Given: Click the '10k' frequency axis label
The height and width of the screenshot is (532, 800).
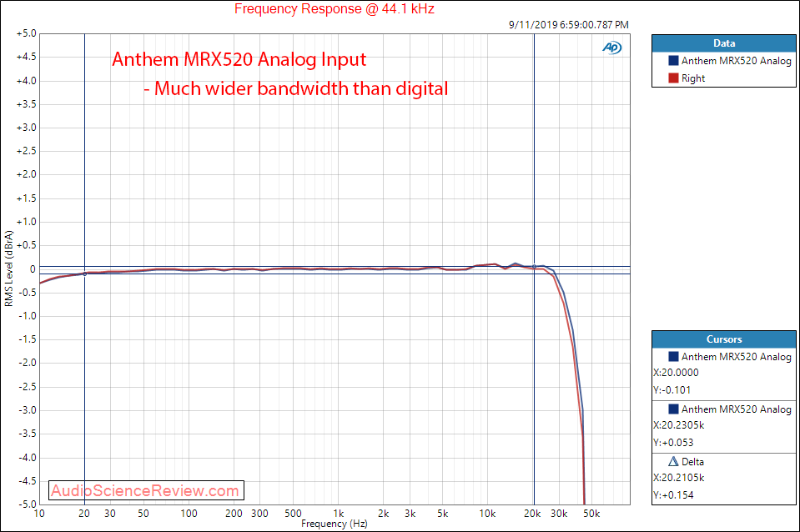Looking at the screenshot, I should 487,514.
